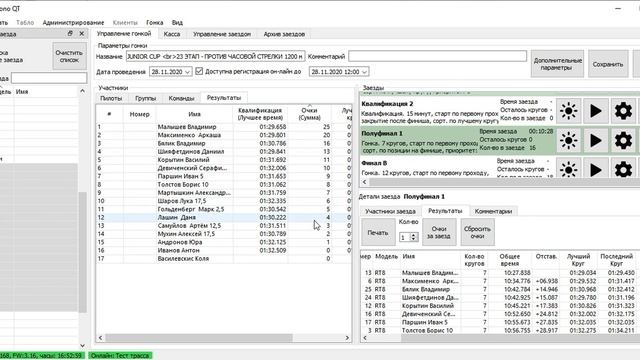The image size is (640, 360).
Task: Select heat result row Толстов Борис 10
Action: (x=500, y=330)
